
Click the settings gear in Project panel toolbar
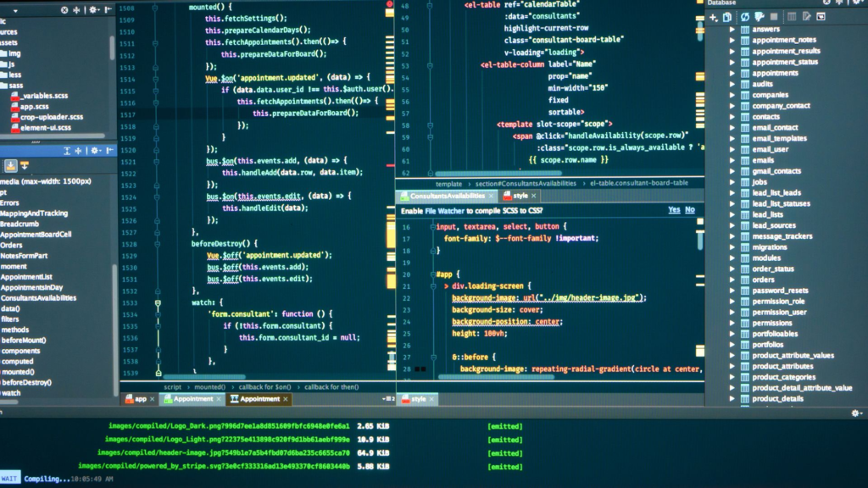tap(93, 10)
